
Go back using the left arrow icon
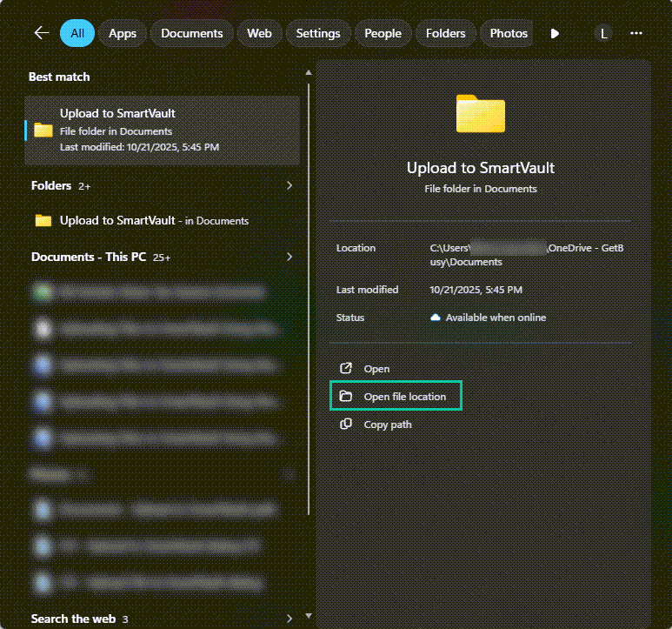[42, 32]
